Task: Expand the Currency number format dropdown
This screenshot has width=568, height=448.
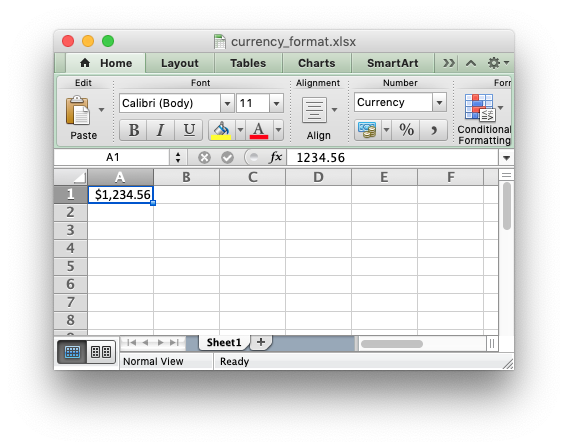Action: click(x=439, y=102)
